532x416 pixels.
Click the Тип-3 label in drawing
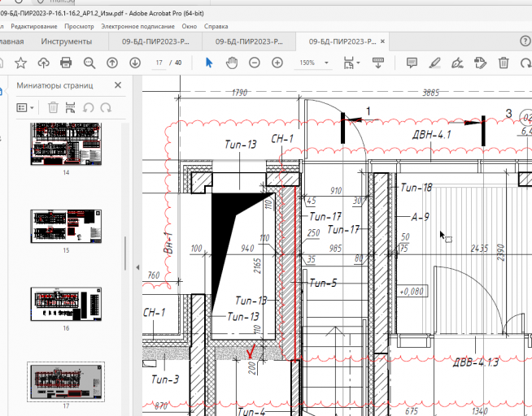coord(165,379)
